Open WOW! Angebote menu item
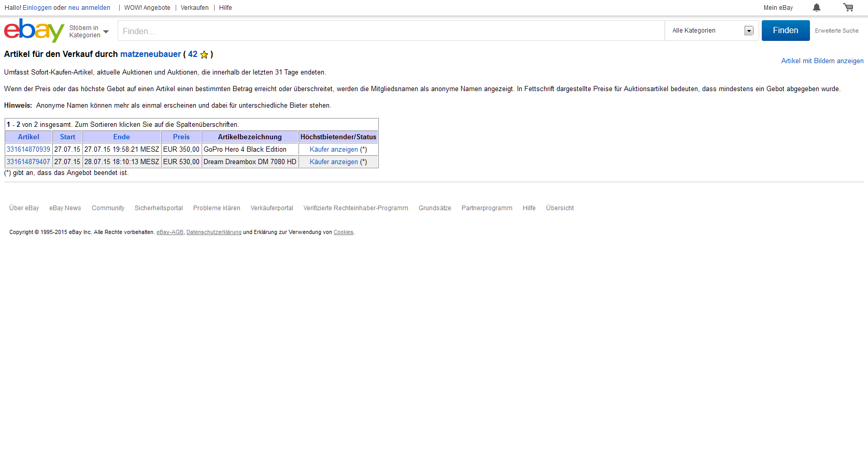The image size is (868, 468). (147, 8)
